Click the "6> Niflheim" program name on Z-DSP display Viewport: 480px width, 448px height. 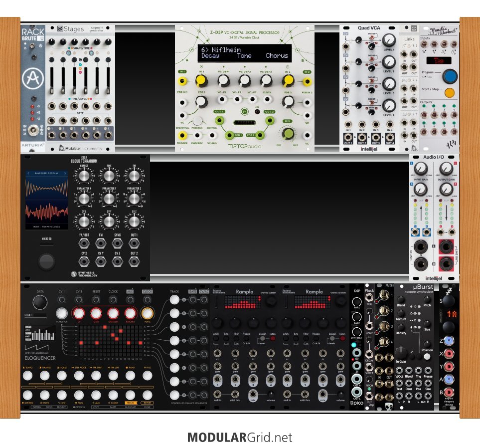tap(221, 50)
